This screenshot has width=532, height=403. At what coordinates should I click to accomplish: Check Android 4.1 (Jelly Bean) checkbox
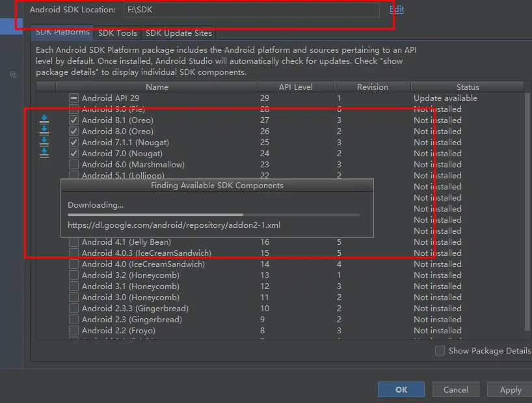tap(73, 242)
